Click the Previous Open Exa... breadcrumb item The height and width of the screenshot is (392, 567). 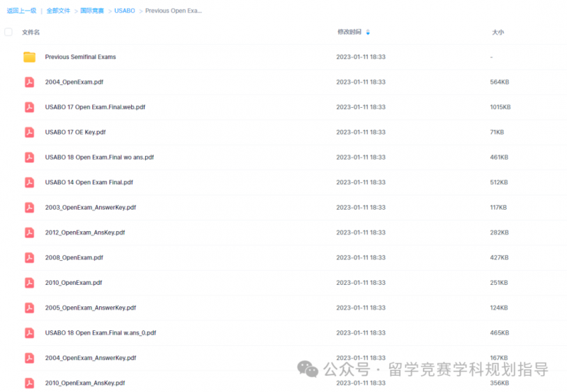174,11
